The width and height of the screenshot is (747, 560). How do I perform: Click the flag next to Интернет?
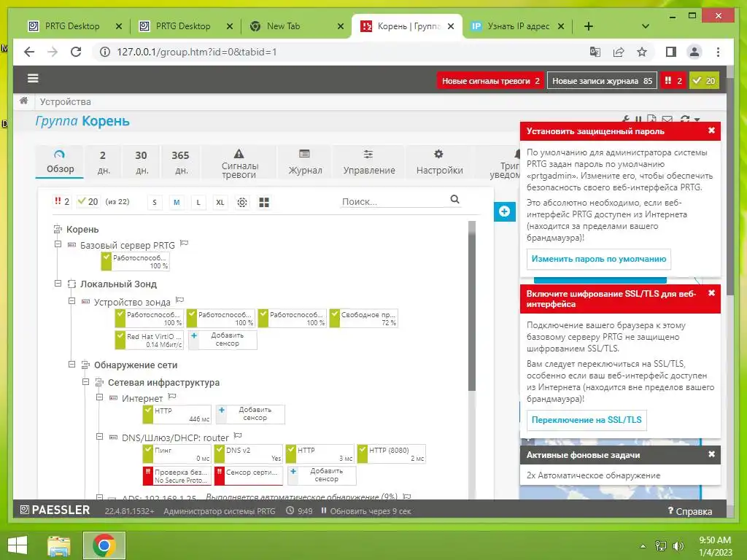pos(172,397)
